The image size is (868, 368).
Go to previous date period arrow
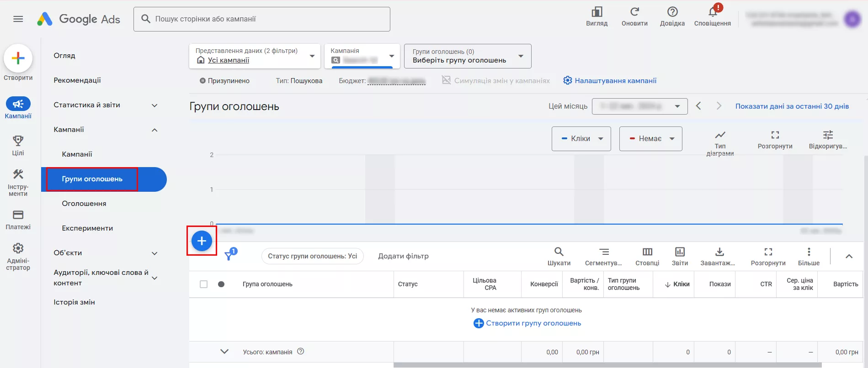point(698,106)
